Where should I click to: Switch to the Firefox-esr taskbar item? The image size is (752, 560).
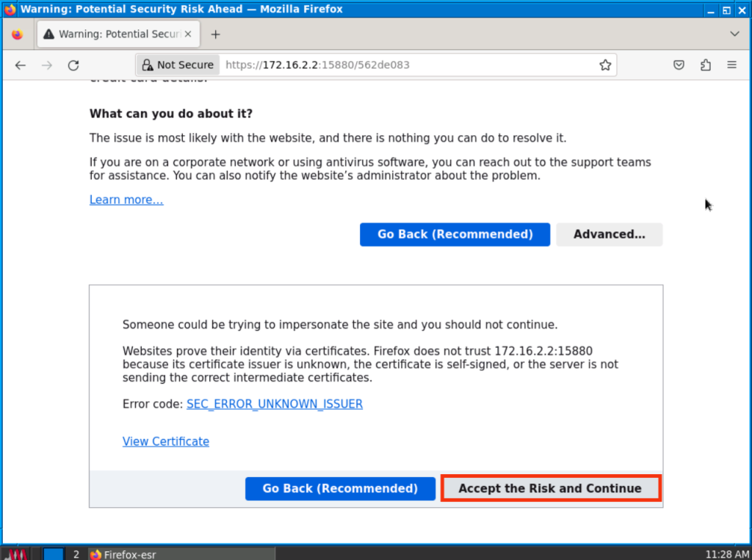click(123, 554)
